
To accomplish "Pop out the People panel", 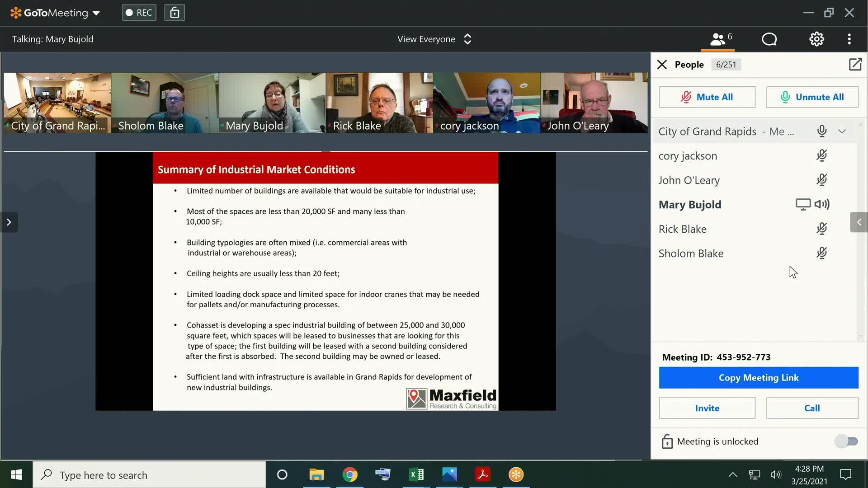I will pos(855,65).
